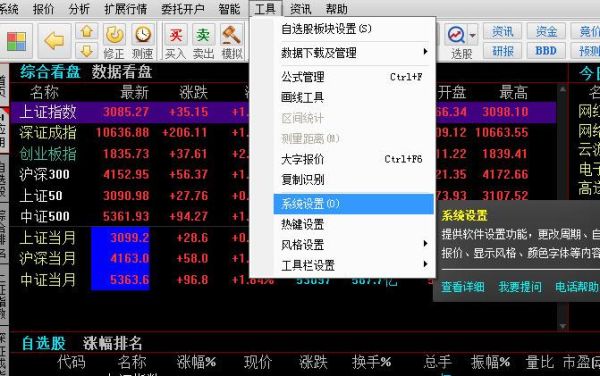Image resolution: width=600 pixels, height=376 pixels.
Task: Click the 振幅% column header
Action: coord(490,362)
